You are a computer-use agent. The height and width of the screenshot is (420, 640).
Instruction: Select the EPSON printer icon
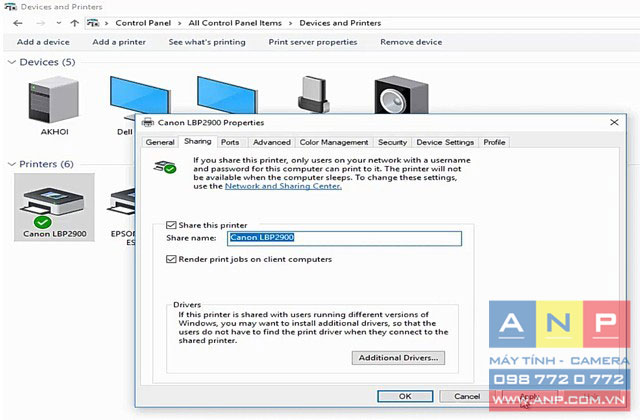tap(121, 202)
